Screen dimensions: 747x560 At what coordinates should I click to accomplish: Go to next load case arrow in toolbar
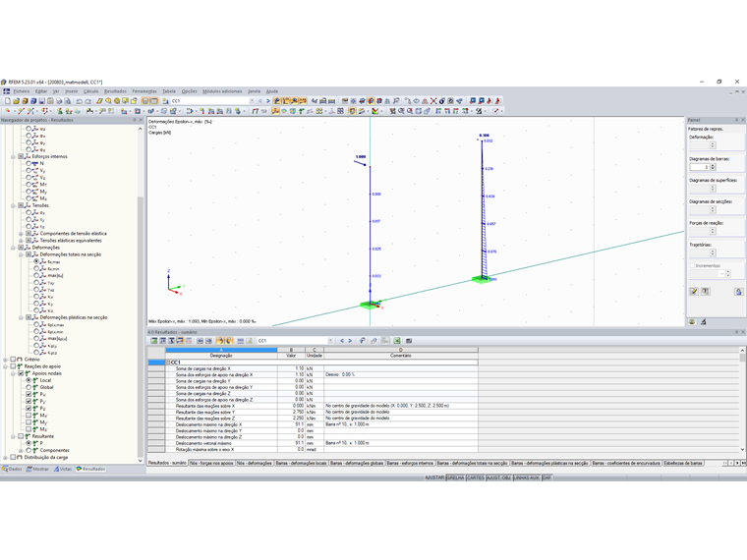click(267, 101)
